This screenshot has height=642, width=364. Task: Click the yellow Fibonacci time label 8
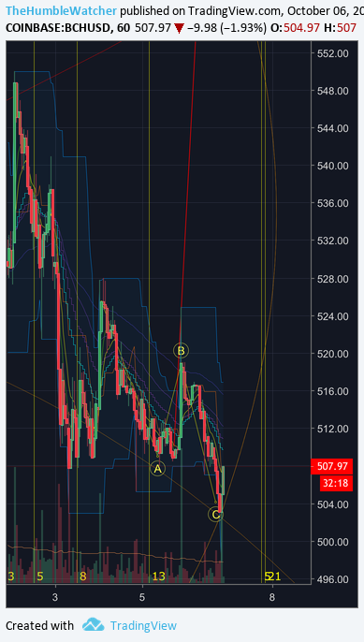[83, 576]
